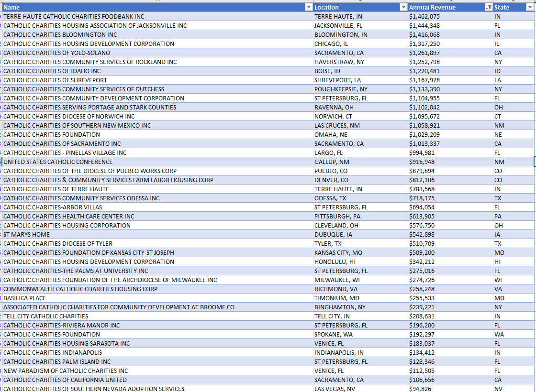
Task: Click the State cell WI
Action: coord(514,280)
